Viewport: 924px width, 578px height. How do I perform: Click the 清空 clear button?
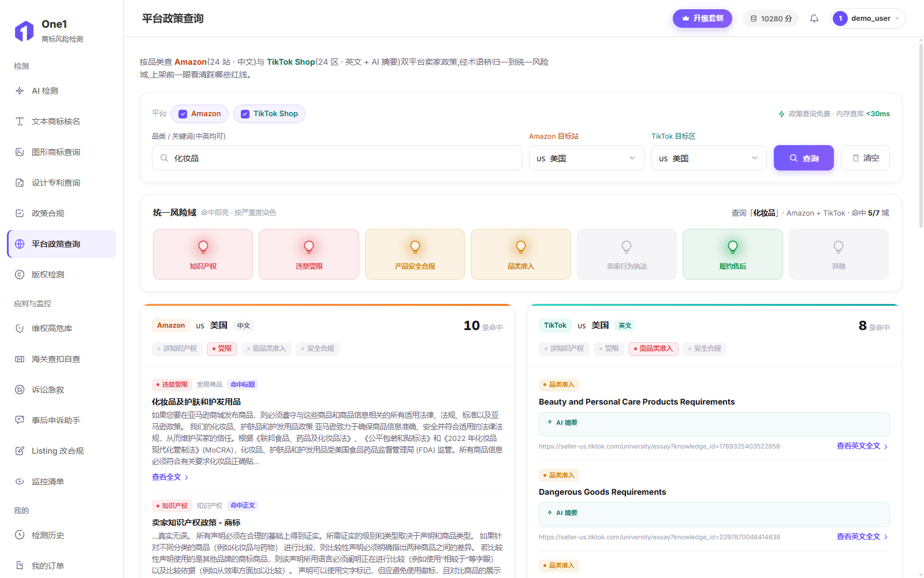(865, 158)
